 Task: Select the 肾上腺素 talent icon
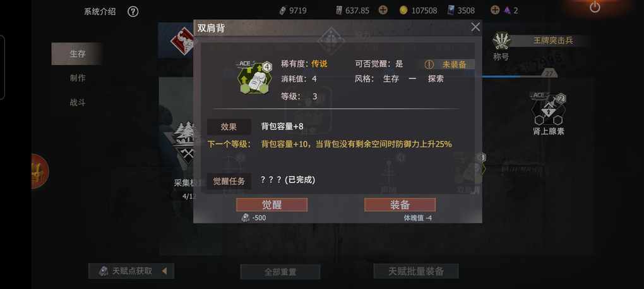point(548,110)
